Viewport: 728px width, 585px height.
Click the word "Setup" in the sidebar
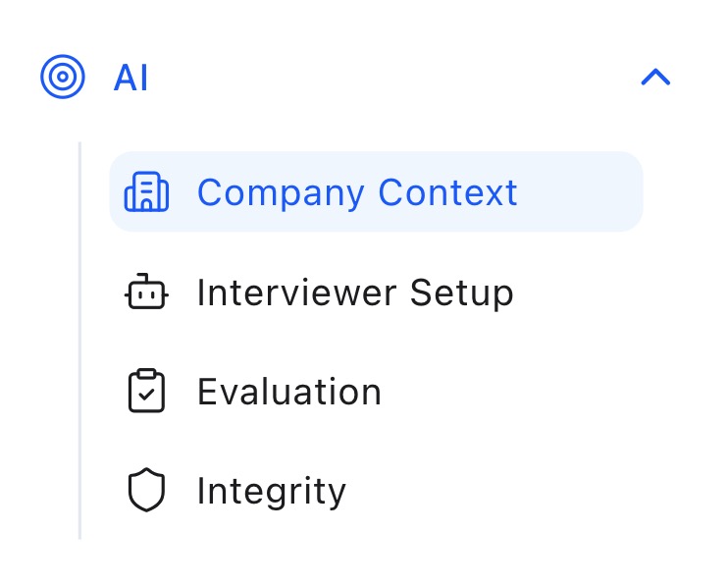tap(461, 293)
